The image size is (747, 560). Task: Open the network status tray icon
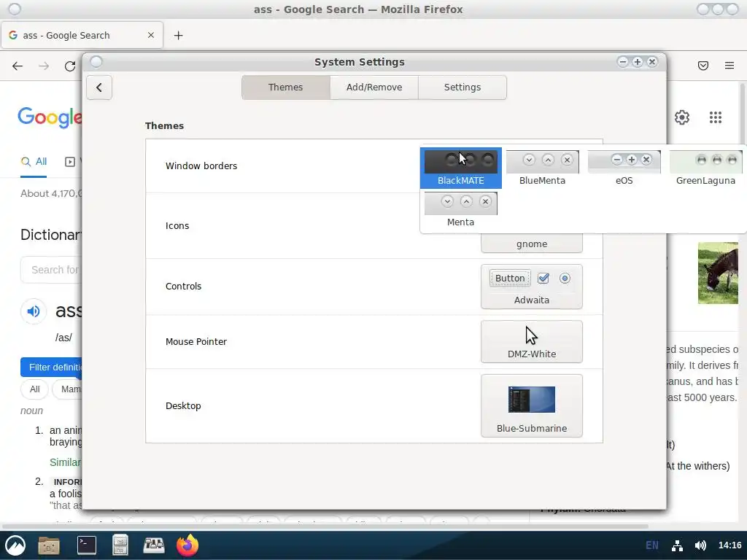point(677,545)
